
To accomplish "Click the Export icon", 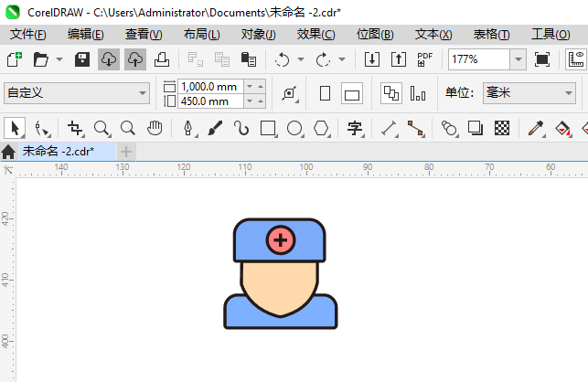I will (399, 59).
